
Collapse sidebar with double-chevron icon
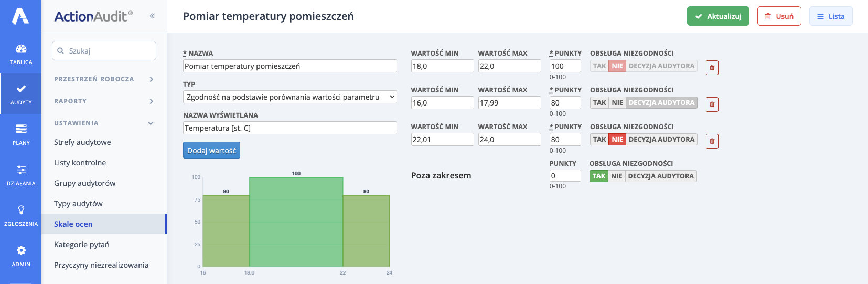152,16
